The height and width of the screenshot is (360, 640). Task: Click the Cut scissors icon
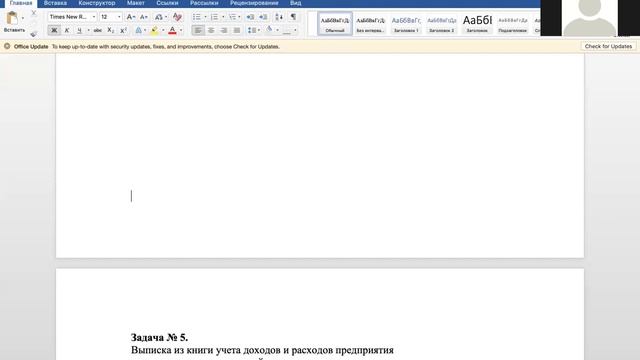(x=34, y=13)
